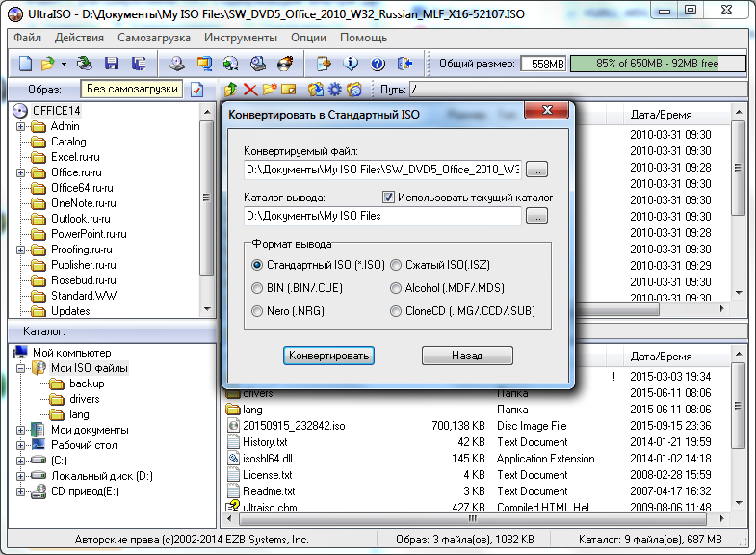Click the Путь path field
756x555 pixels.
(578, 90)
